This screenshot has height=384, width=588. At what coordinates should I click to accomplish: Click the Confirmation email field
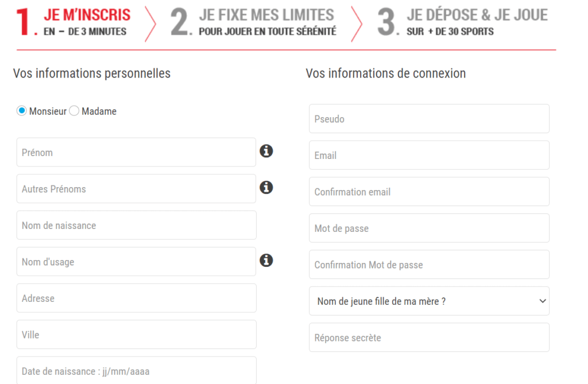(429, 192)
